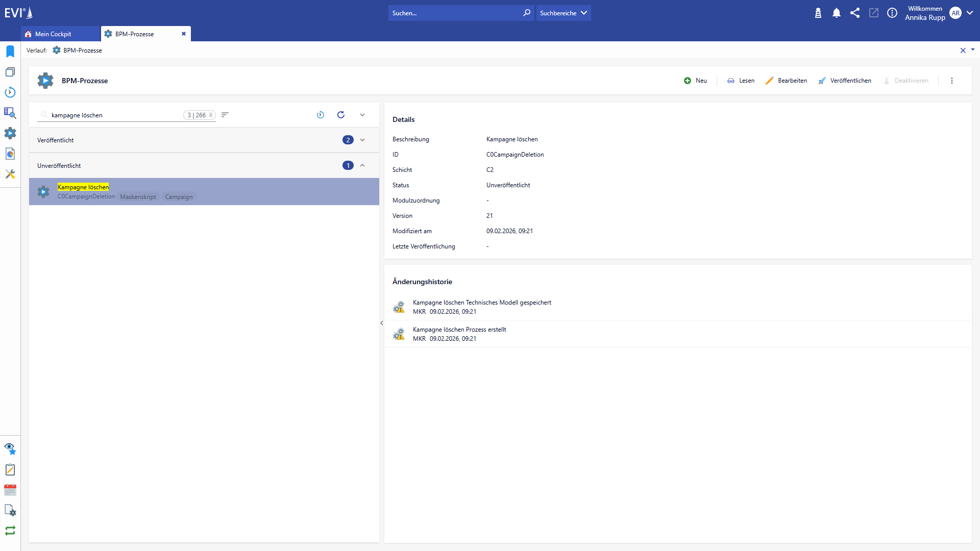
Task: Click the calendar icon in lower sidebar
Action: click(x=10, y=490)
